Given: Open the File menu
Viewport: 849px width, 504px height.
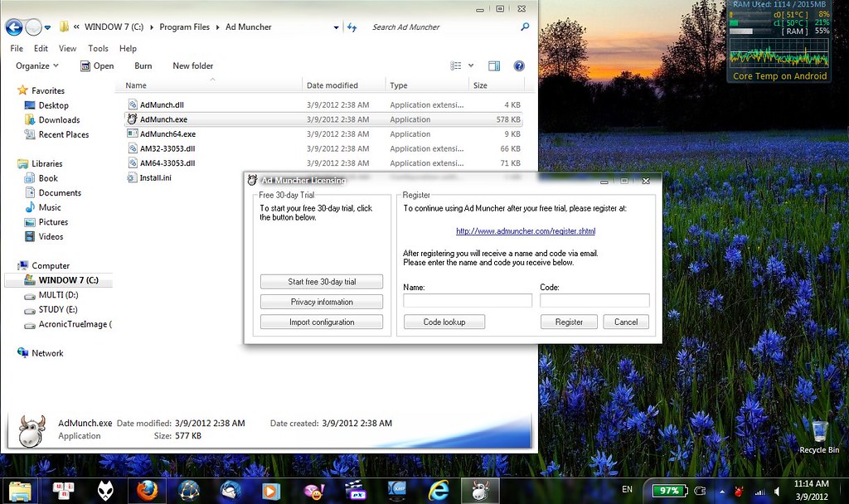Looking at the screenshot, I should 17,48.
